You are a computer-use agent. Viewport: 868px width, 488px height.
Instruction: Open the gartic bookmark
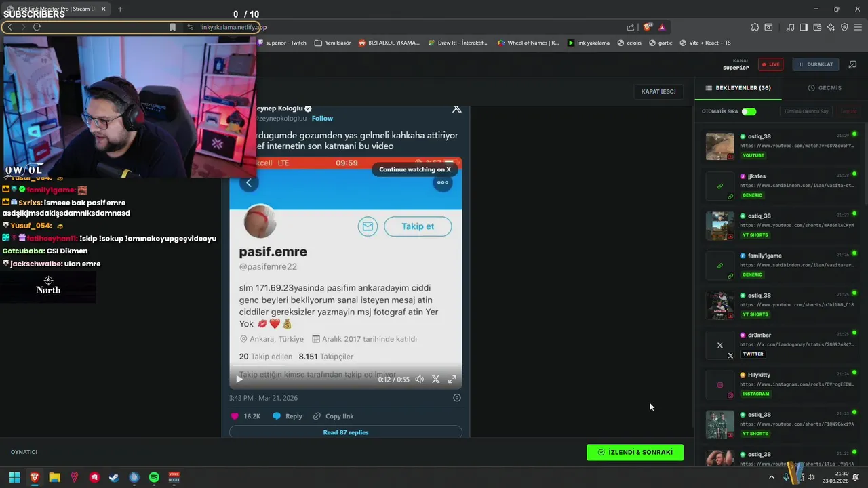click(660, 43)
